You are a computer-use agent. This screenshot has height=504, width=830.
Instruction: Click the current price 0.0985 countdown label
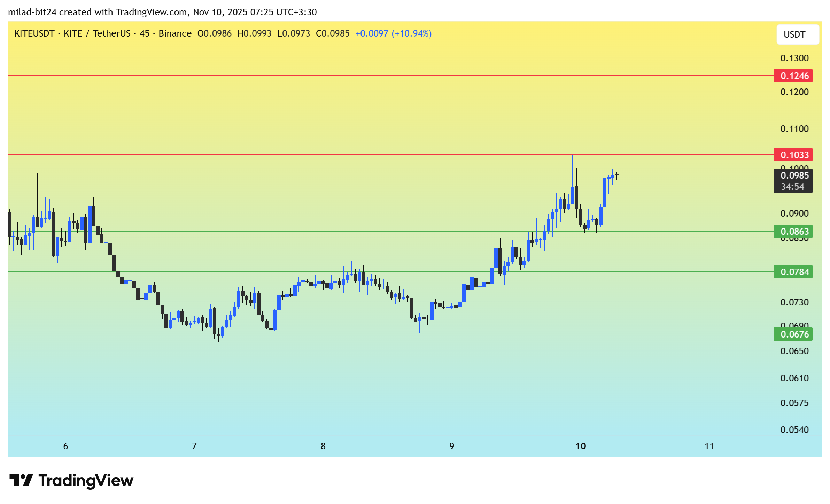(x=793, y=181)
